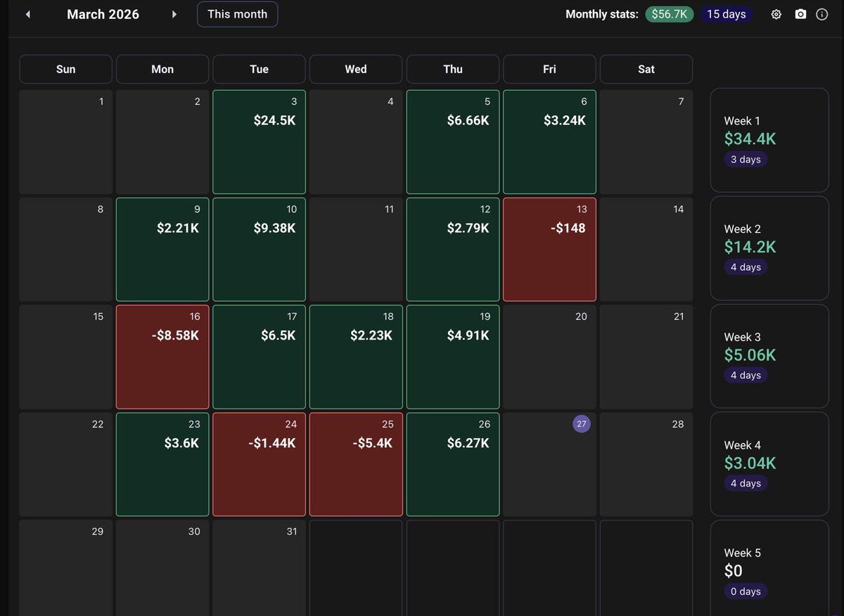Screen dimensions: 844x616
Task: Select the Fri column header
Action: point(549,69)
